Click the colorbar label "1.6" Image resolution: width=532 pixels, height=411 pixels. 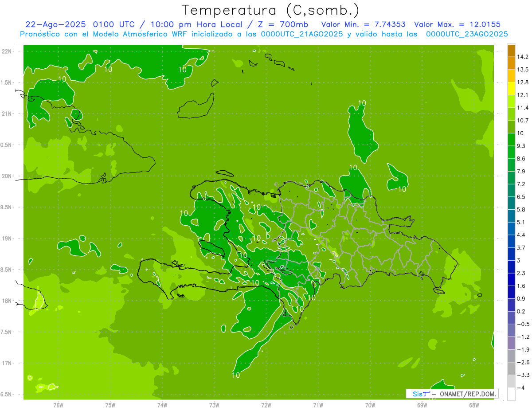tap(521, 286)
